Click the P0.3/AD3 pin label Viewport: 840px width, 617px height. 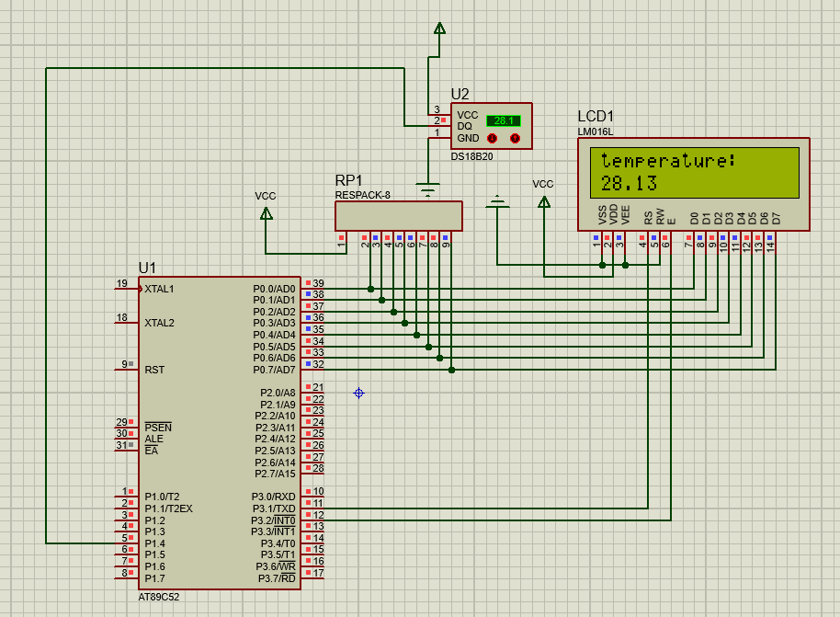[274, 324]
